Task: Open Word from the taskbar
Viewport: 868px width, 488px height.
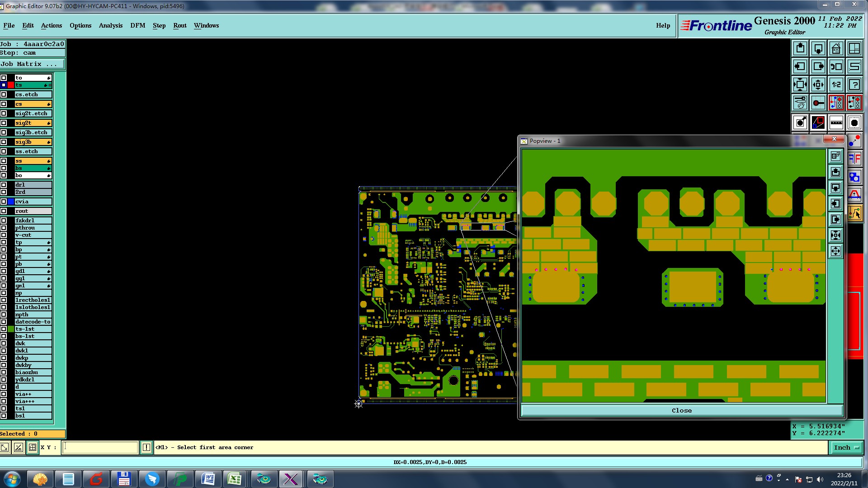Action: 208,479
